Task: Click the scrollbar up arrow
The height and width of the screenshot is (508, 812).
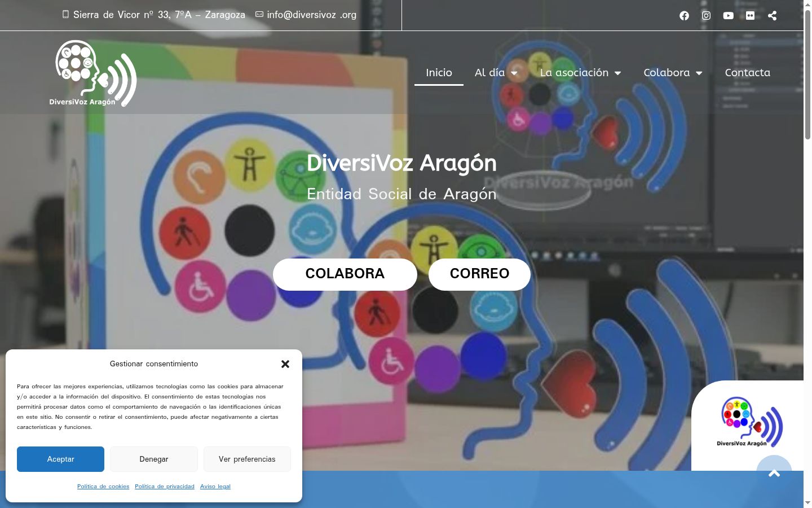Action: [x=807, y=5]
